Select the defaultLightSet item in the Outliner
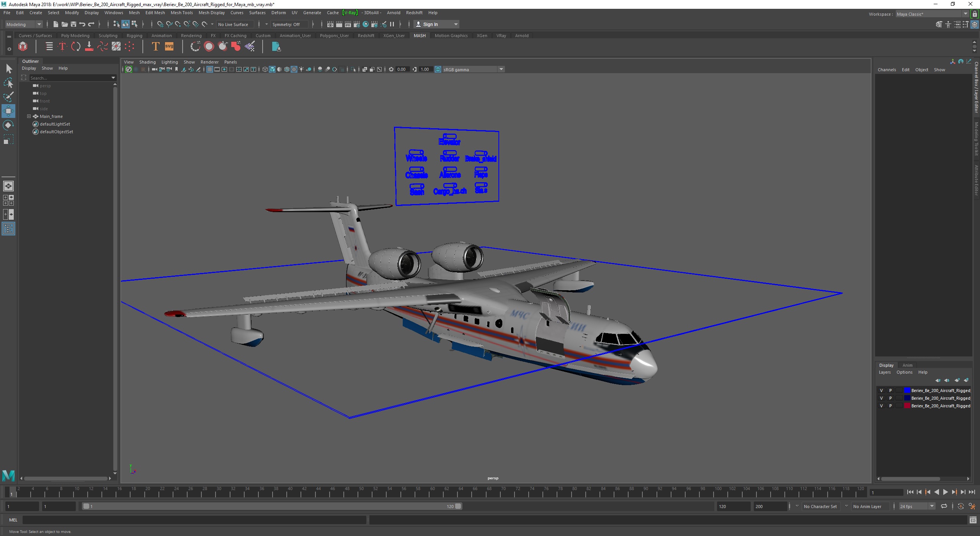Viewport: 980px width, 536px height. pyautogui.click(x=55, y=124)
